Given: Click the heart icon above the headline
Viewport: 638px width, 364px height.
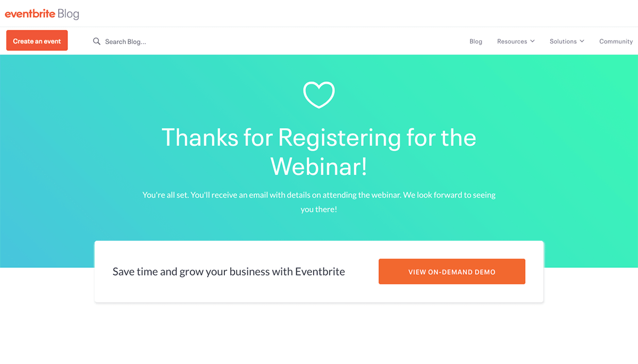Looking at the screenshot, I should pos(319,95).
